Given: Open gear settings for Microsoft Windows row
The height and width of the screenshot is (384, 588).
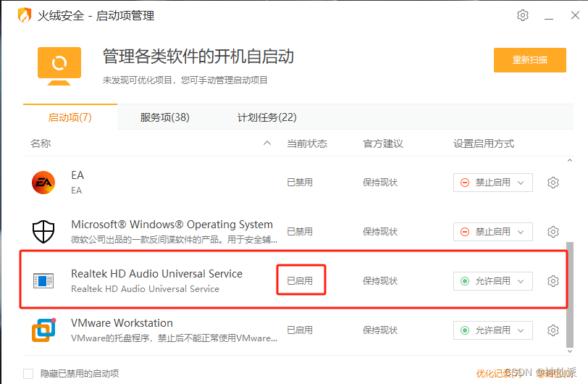Looking at the screenshot, I should 553,232.
